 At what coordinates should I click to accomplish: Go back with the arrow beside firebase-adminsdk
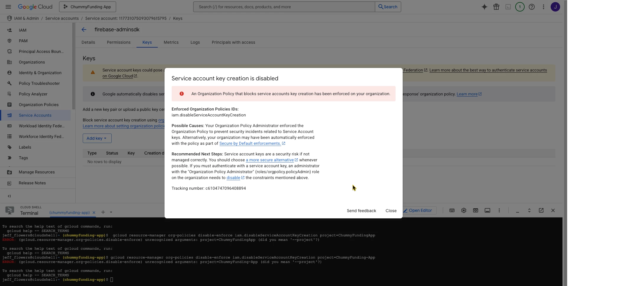84,30
